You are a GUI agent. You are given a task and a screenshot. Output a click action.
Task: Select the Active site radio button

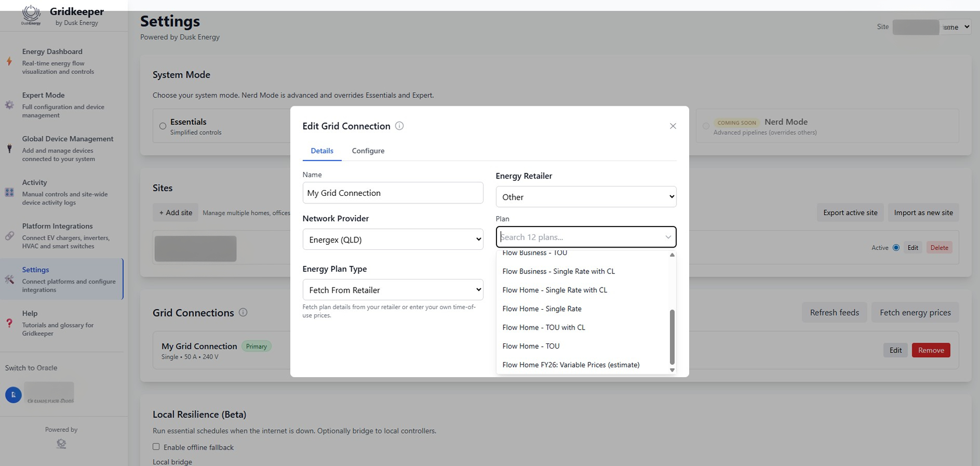[896, 248]
